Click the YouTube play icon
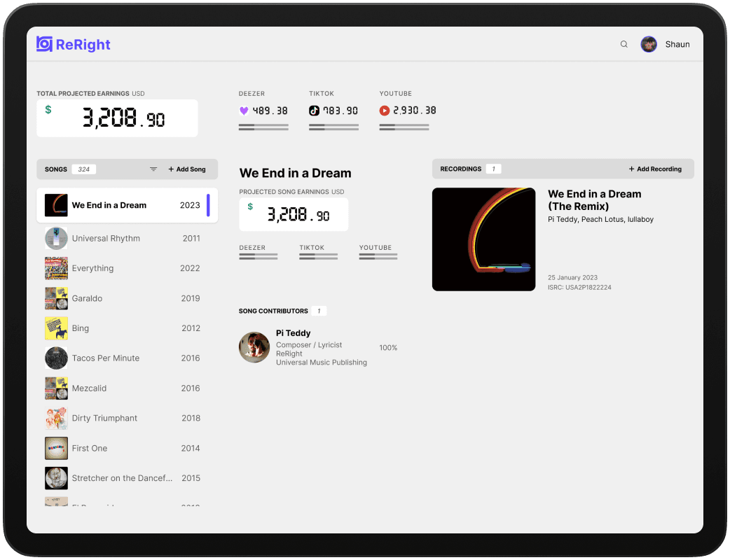This screenshot has width=730, height=560. coord(385,110)
